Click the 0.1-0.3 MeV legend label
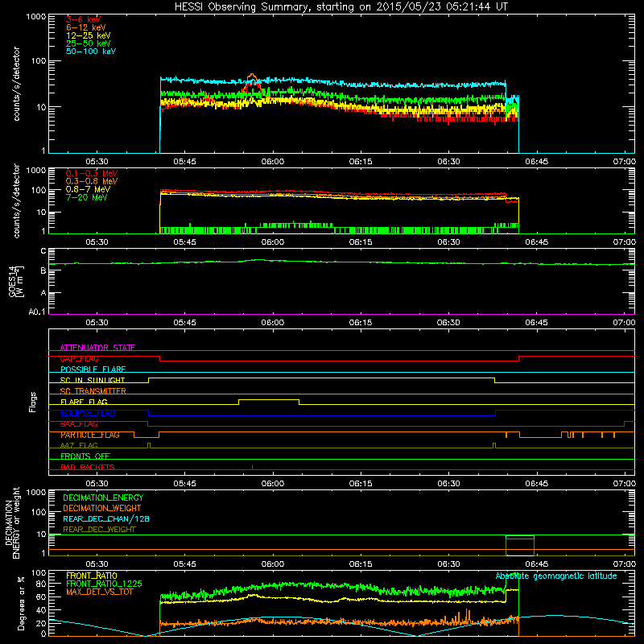This screenshot has width=644, height=644. (92, 173)
